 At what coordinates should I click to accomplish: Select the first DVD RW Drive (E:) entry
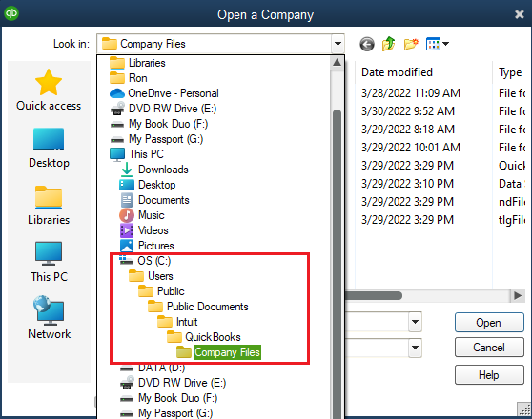164,109
